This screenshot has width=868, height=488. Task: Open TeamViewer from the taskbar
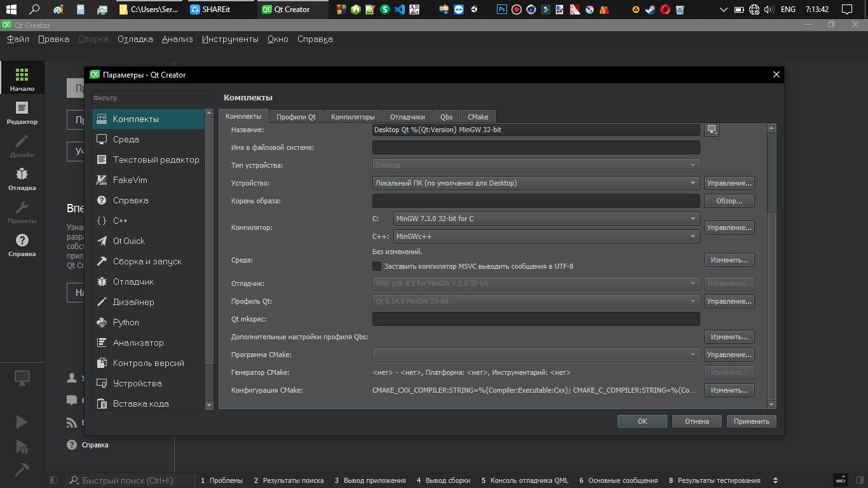(458, 10)
